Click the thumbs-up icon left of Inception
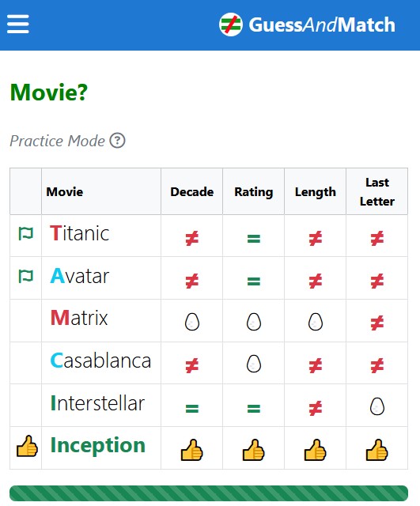The image size is (420, 506). [x=27, y=446]
